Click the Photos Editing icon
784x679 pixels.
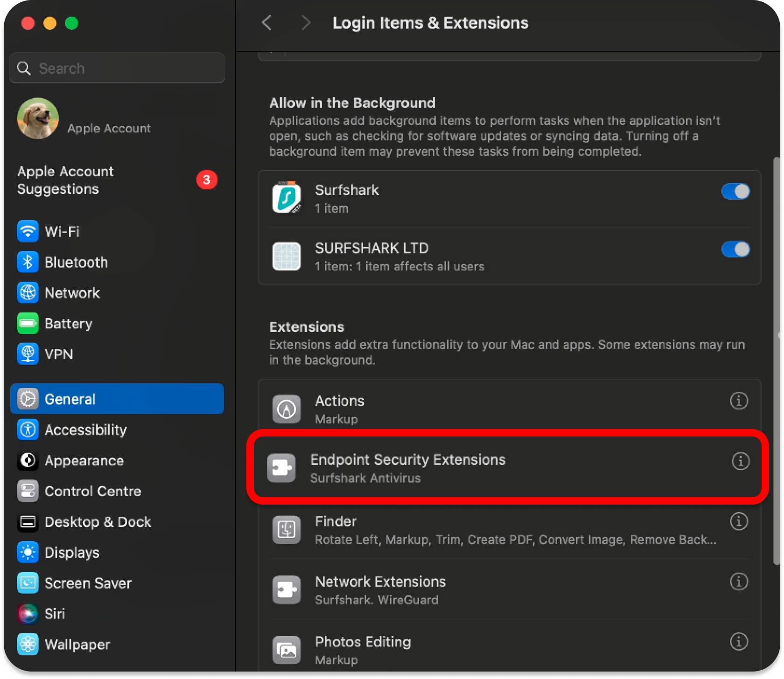point(286,650)
